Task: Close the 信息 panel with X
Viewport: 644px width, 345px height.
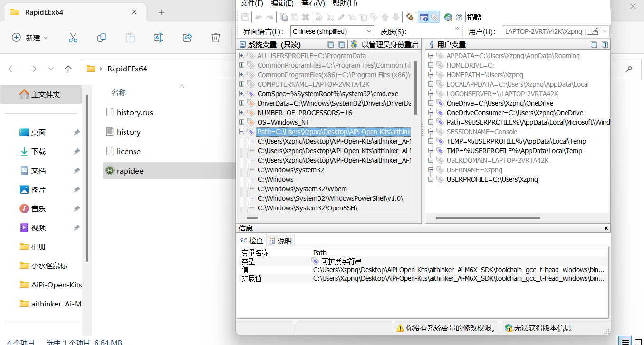Action: [606, 228]
